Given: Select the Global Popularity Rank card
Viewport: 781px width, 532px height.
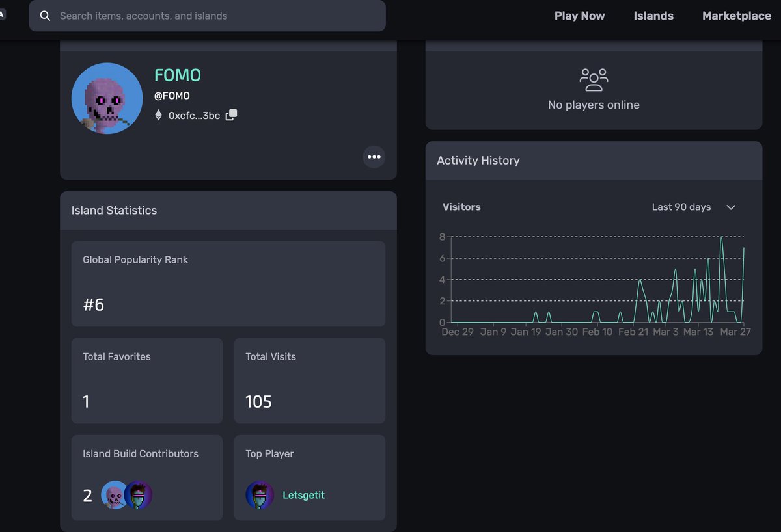Looking at the screenshot, I should tap(228, 284).
